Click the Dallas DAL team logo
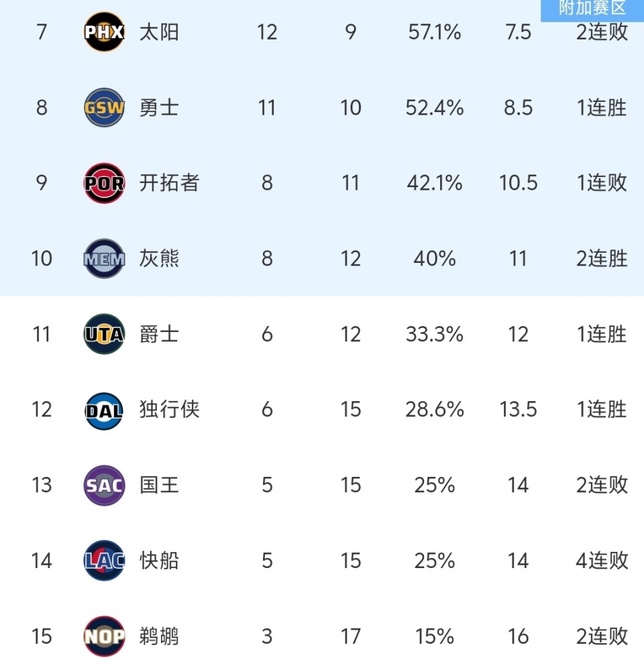The height and width of the screenshot is (670, 644). pyautogui.click(x=104, y=410)
